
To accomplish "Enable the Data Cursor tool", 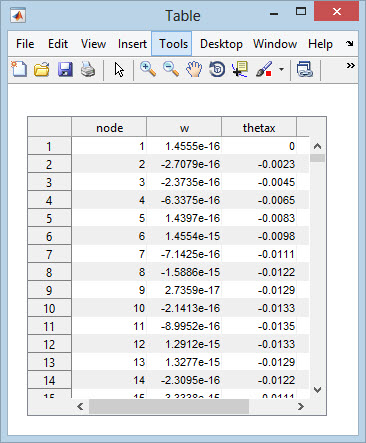I will pos(240,69).
